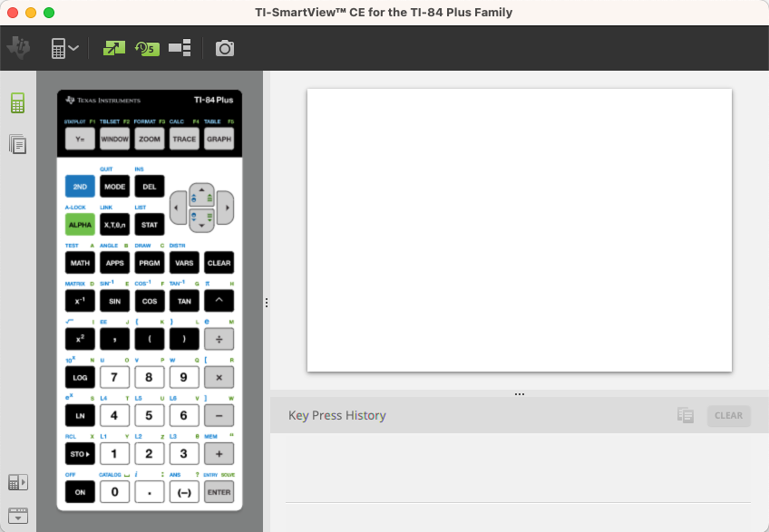Image resolution: width=769 pixels, height=532 pixels.
Task: Click the addition plus key
Action: 219,453
